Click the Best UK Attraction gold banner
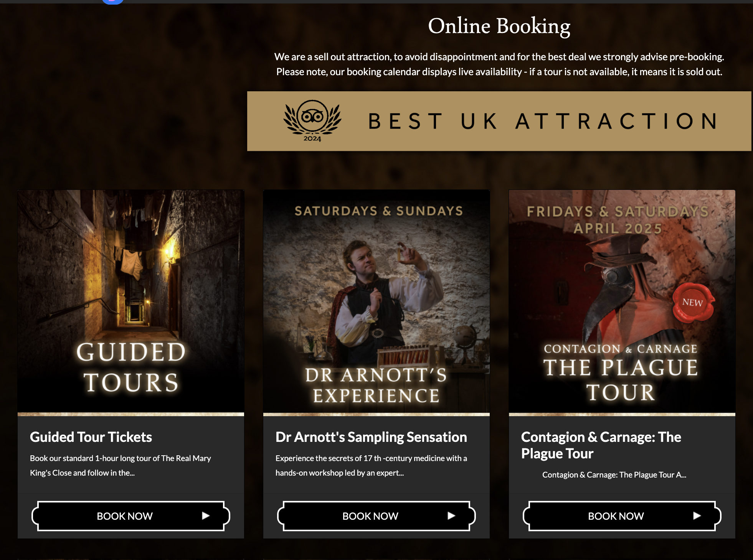 499,121
